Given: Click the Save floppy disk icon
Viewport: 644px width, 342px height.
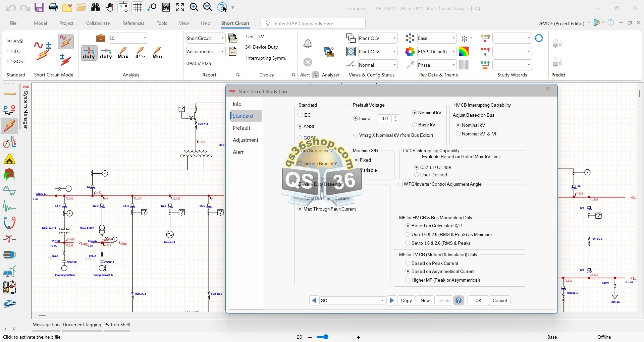Looking at the screenshot, I should (39, 7).
